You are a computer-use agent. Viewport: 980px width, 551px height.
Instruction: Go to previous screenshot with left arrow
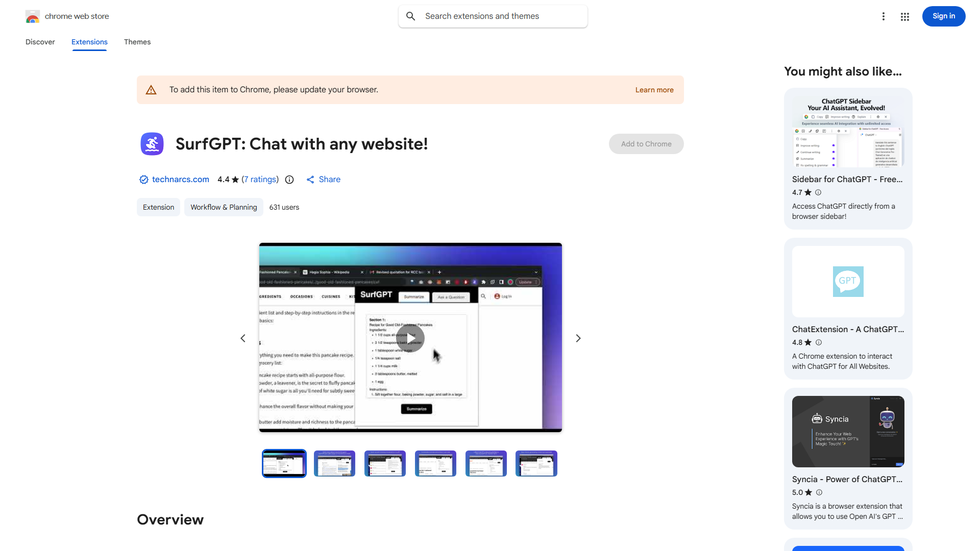click(243, 338)
